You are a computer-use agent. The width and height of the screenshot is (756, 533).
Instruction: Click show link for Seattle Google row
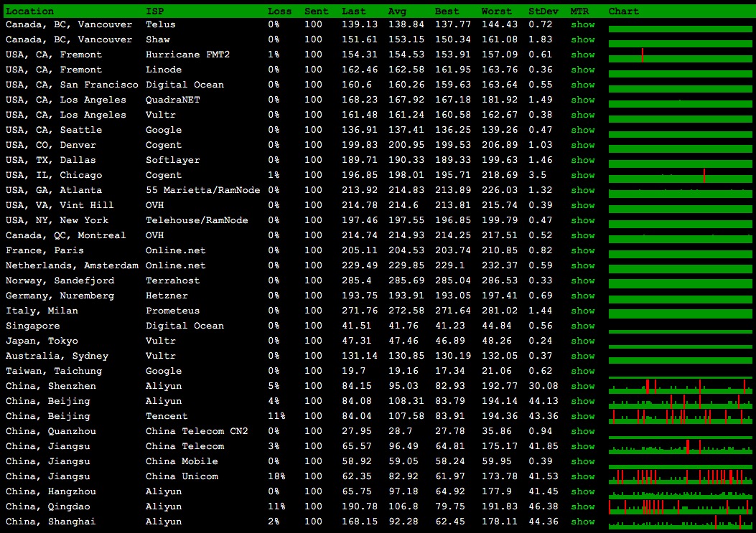pos(582,130)
